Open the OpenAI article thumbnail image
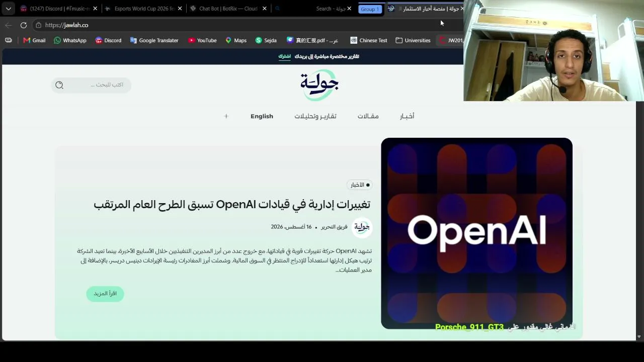The height and width of the screenshot is (362, 644). [476, 233]
